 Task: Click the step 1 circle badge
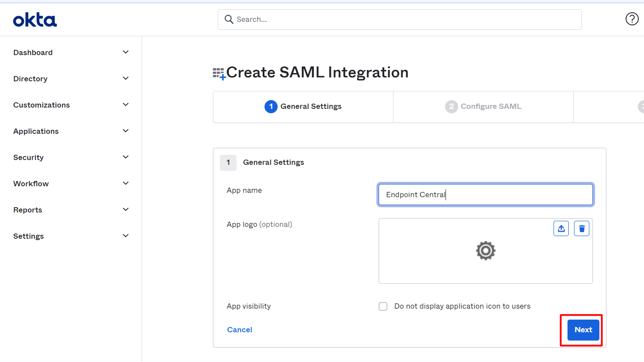coord(271,107)
